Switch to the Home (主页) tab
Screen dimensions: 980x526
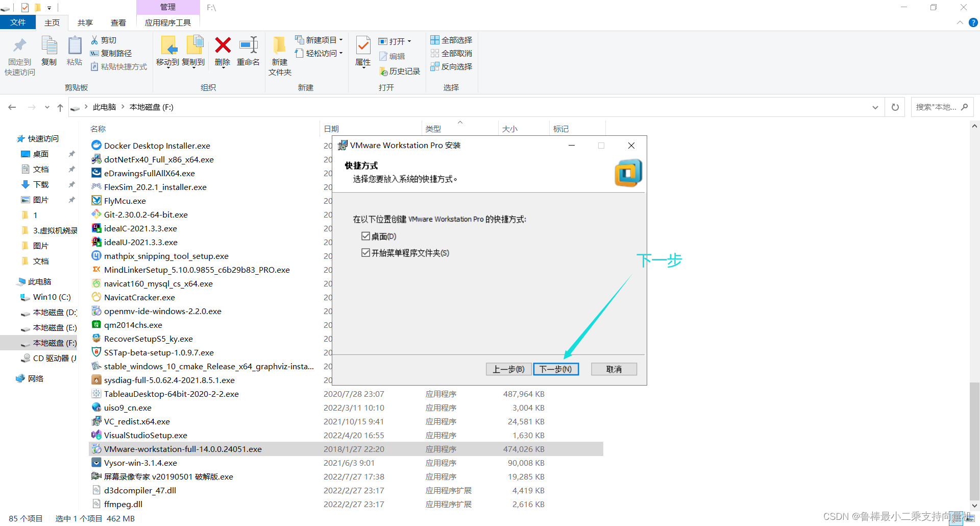(52, 22)
